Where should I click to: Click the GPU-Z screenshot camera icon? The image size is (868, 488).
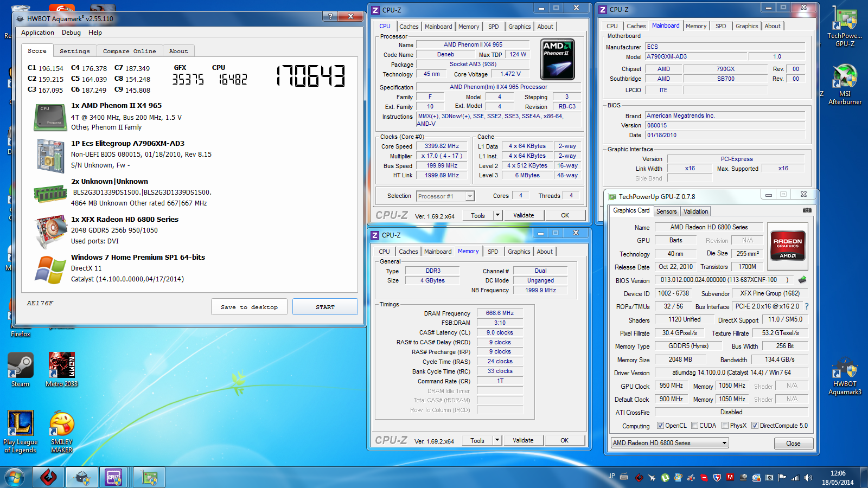[x=807, y=210]
